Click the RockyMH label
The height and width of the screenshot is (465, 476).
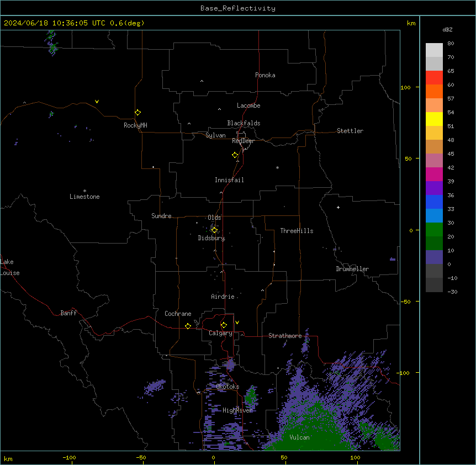(x=135, y=125)
